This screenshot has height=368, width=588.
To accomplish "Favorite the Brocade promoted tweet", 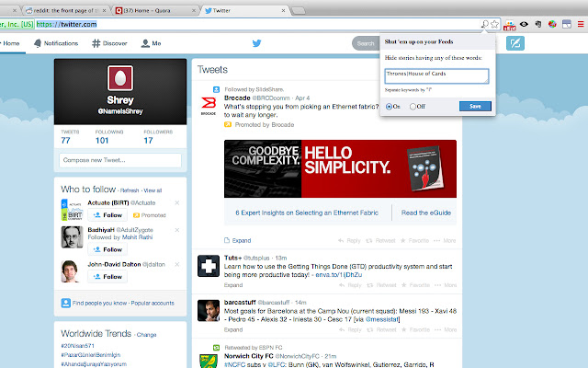I will click(x=414, y=240).
